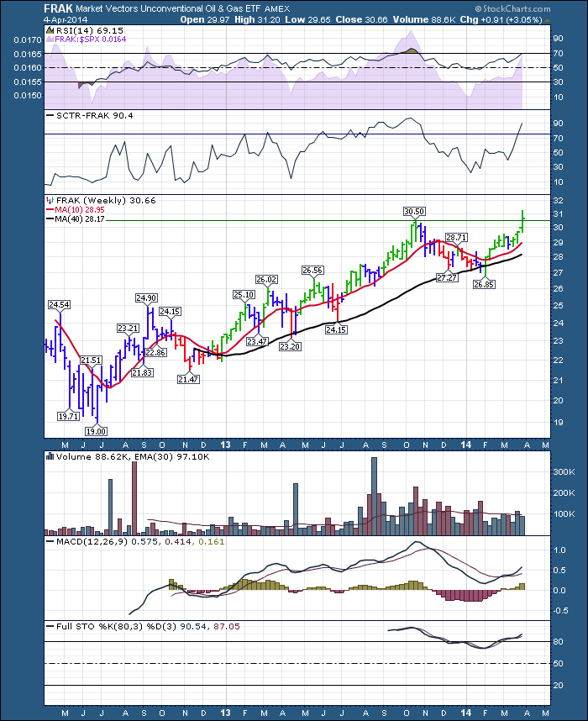Click the RSI indicator triangle icon
Viewport: 588px width, 721px height.
(50, 30)
